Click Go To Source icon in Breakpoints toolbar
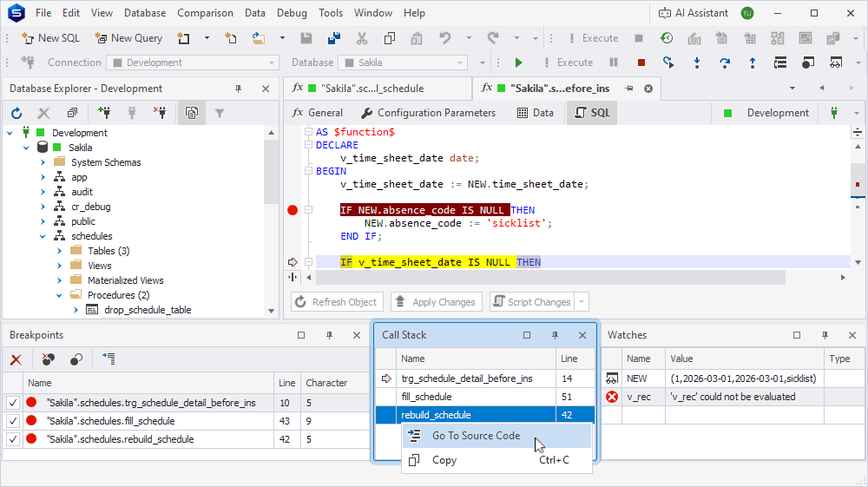 click(108, 359)
